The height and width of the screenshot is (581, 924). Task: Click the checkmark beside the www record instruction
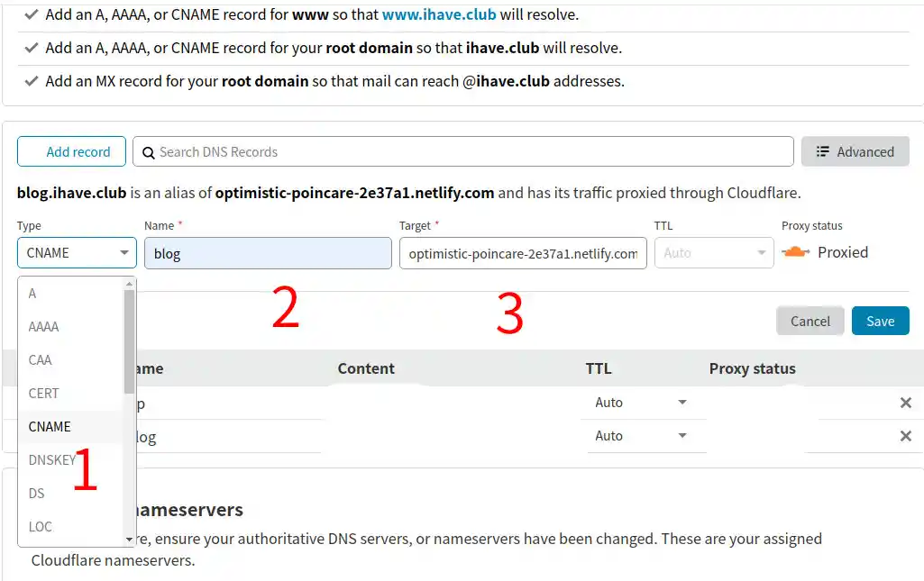click(32, 14)
